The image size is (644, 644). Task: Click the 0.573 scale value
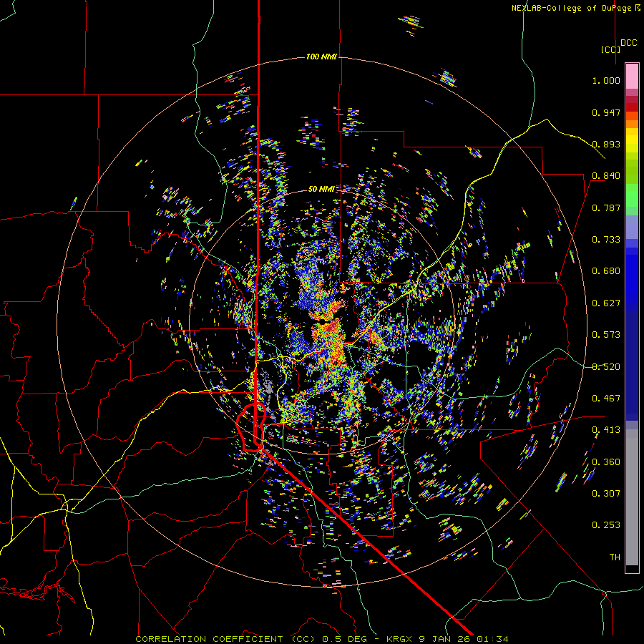click(606, 335)
